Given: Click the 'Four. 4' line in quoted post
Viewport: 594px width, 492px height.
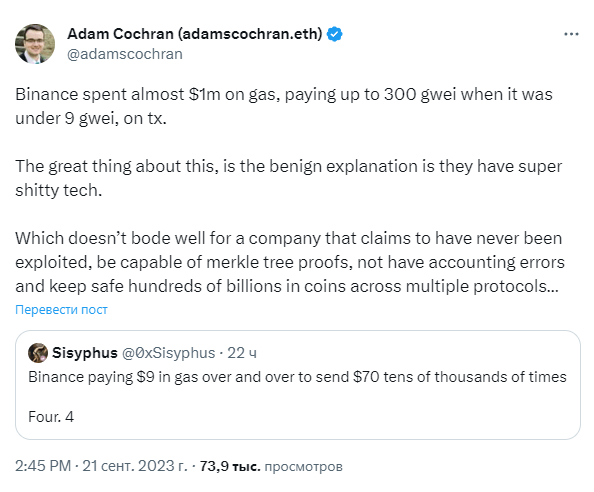Looking at the screenshot, I should [51, 417].
